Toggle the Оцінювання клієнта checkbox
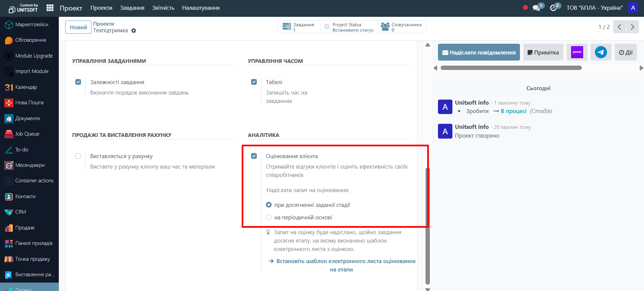Screen dimensions: 644x291 point(254,156)
